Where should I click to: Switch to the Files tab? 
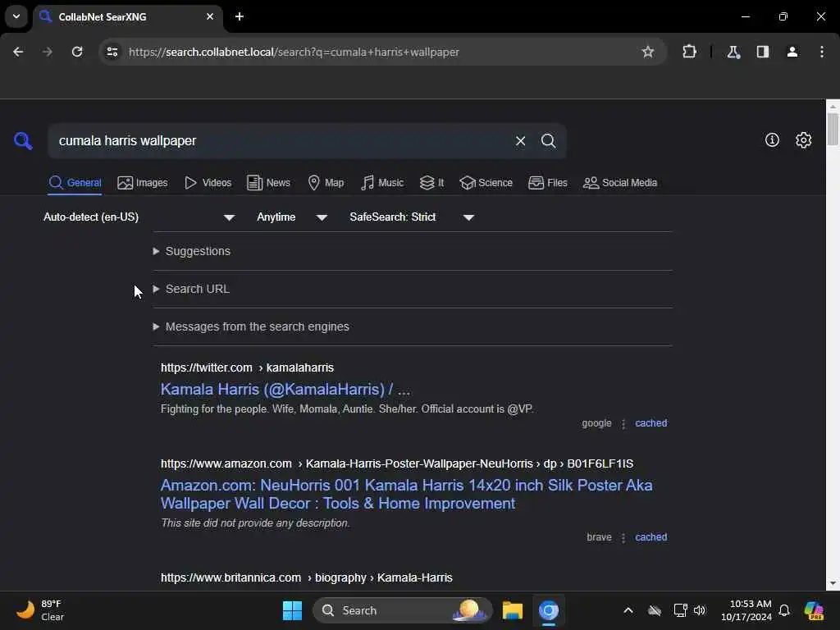coord(547,183)
